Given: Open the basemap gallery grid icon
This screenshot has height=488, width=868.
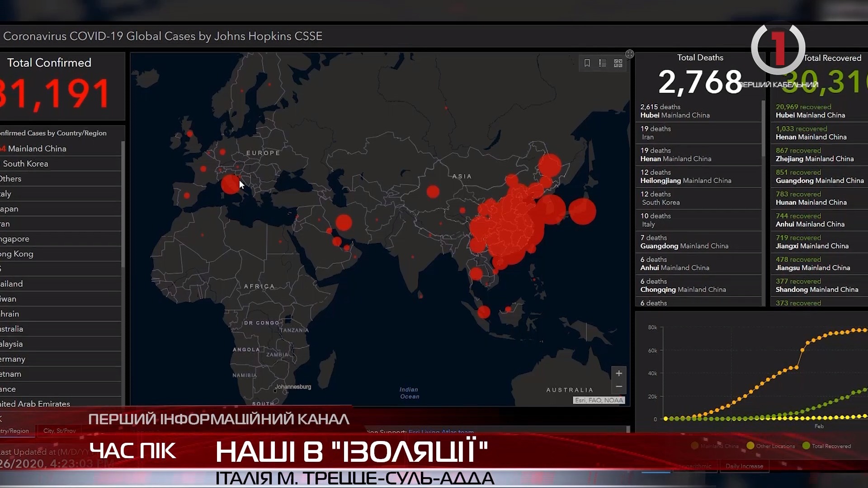Looking at the screenshot, I should tap(618, 63).
